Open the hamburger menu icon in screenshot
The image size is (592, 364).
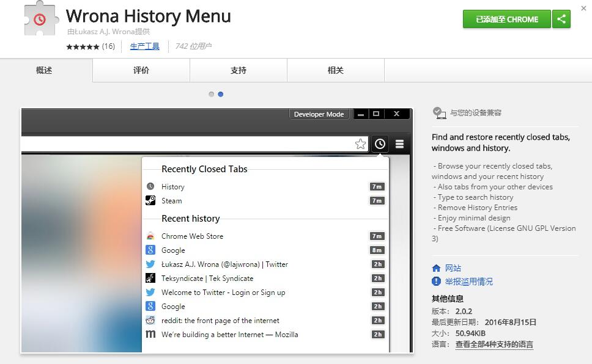click(399, 144)
